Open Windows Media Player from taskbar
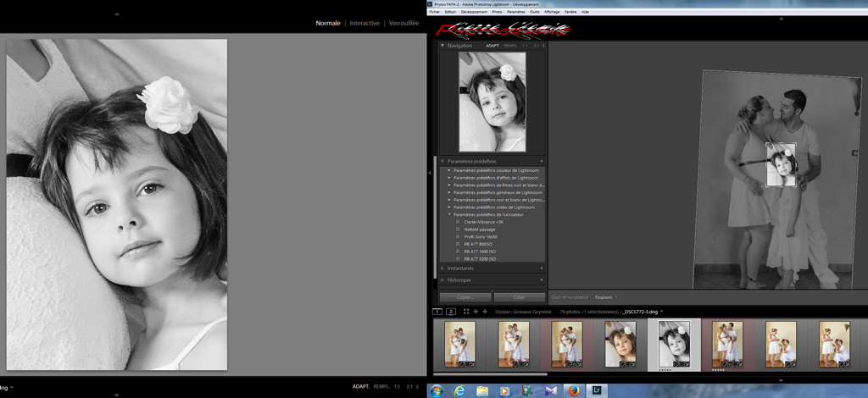 [x=504, y=391]
